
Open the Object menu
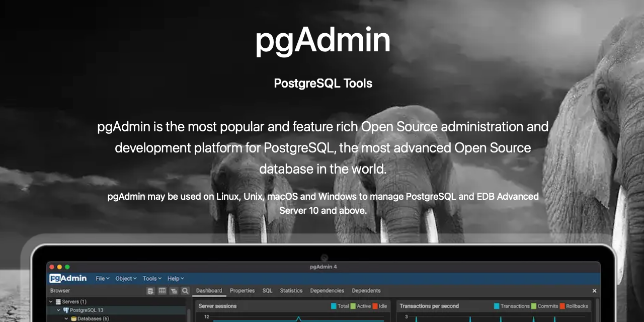124,278
